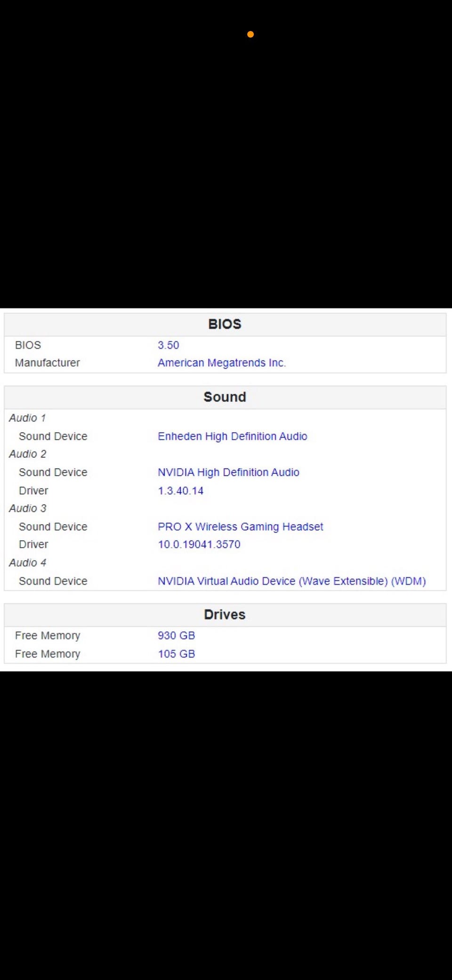This screenshot has height=980, width=452.
Task: Click PRO X Wireless Gaming Headset value
Action: [241, 527]
